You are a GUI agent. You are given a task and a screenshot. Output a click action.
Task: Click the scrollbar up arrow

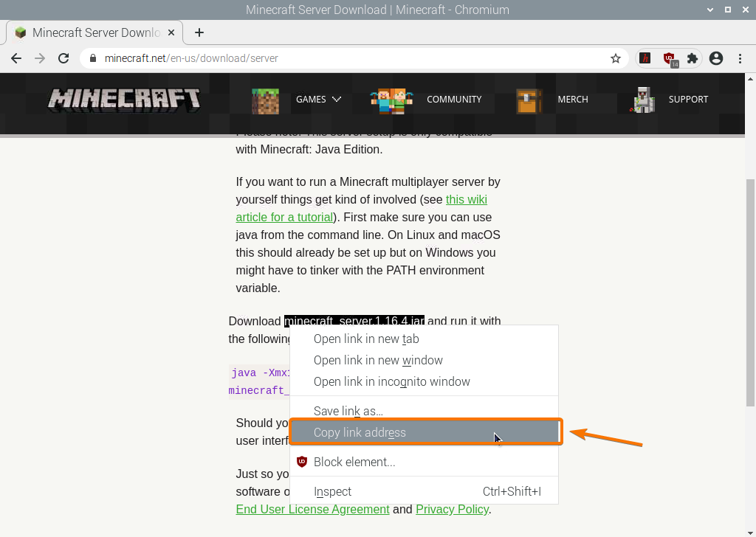pos(750,79)
